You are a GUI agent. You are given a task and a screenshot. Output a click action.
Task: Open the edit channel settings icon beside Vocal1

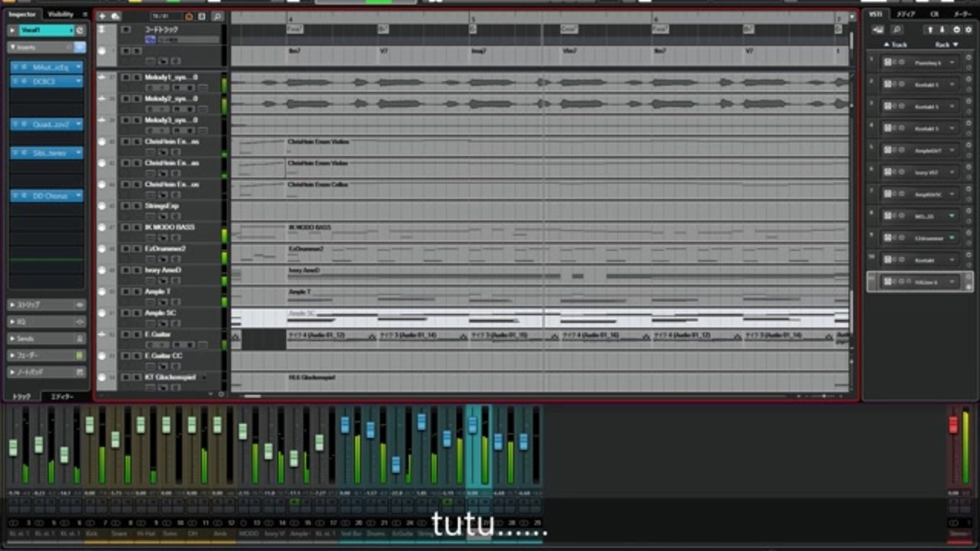(79, 30)
